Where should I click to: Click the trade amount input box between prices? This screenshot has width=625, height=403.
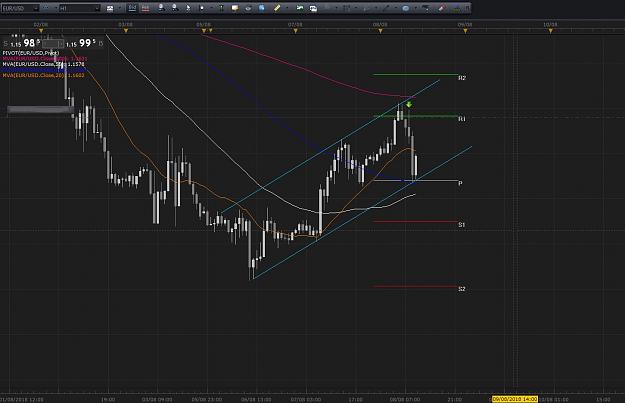pyautogui.click(x=53, y=43)
